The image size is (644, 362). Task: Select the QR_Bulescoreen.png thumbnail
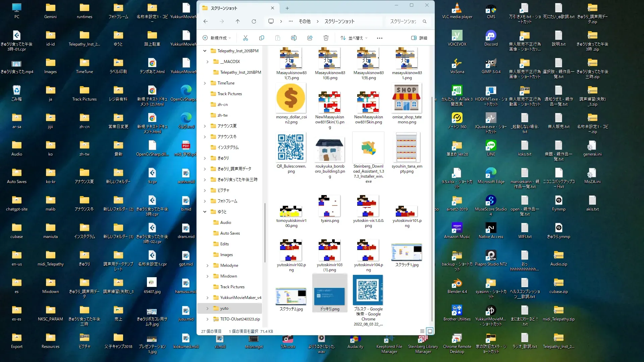pyautogui.click(x=291, y=147)
